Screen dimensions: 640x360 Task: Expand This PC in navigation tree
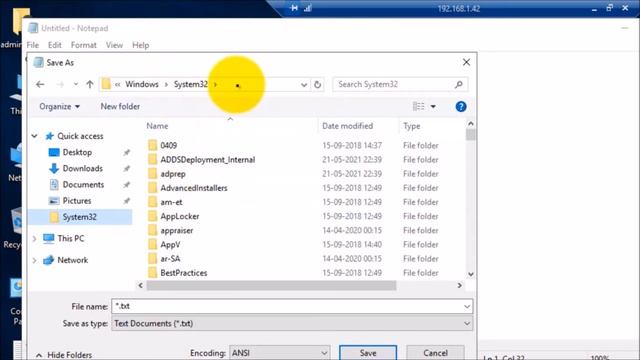pos(35,239)
